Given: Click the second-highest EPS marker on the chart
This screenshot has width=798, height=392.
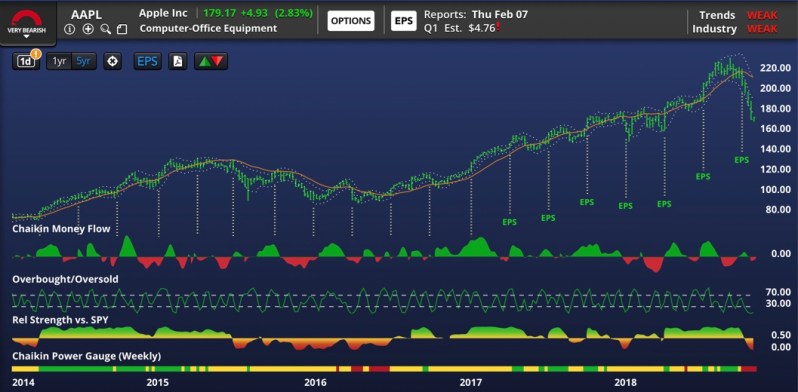Looking at the screenshot, I should (703, 177).
